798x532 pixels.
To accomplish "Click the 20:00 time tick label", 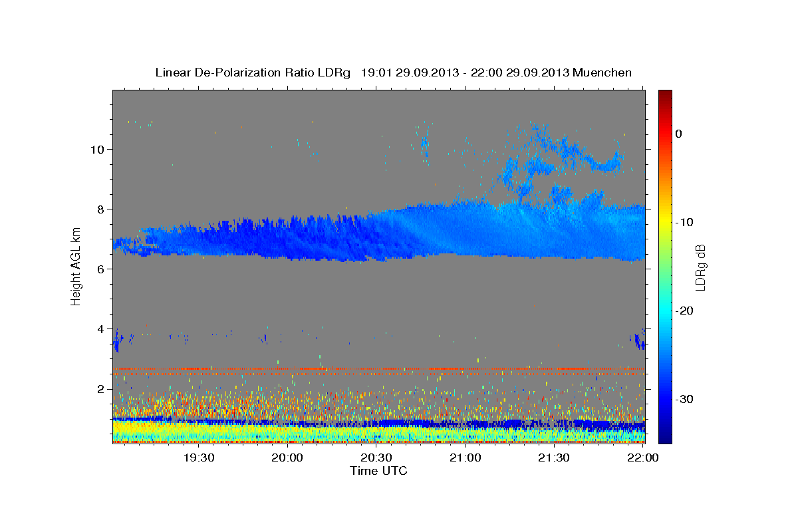I will [287, 458].
